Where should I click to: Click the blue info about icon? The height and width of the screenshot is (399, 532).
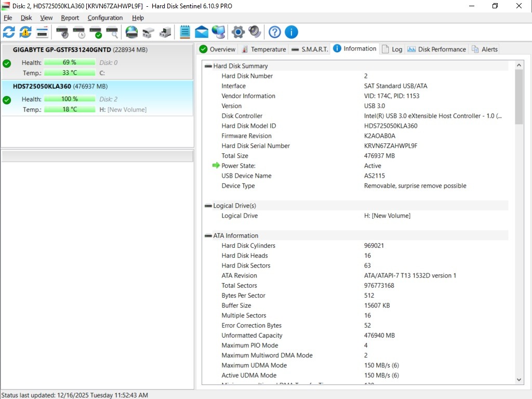291,32
